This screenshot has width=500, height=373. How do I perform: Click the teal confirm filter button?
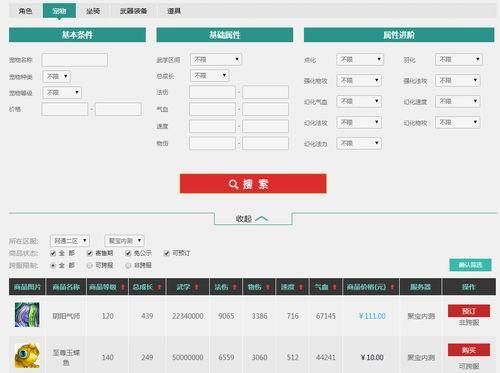click(x=470, y=265)
